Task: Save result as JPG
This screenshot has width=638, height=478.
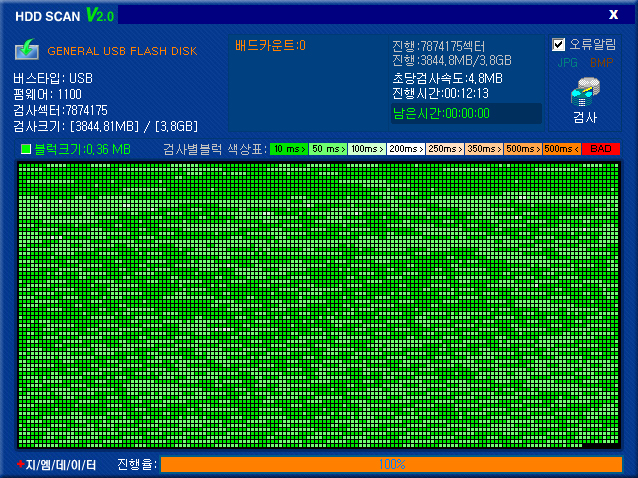Action: [568, 63]
